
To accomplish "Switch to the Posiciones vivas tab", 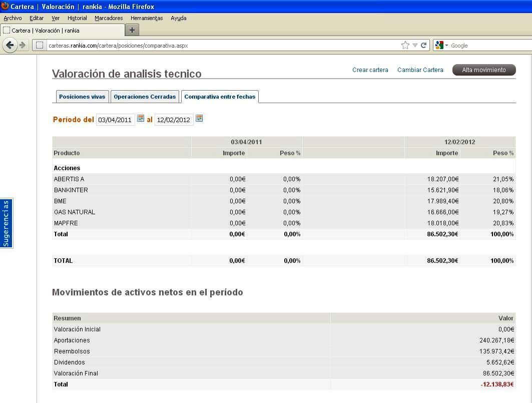I will point(82,97).
